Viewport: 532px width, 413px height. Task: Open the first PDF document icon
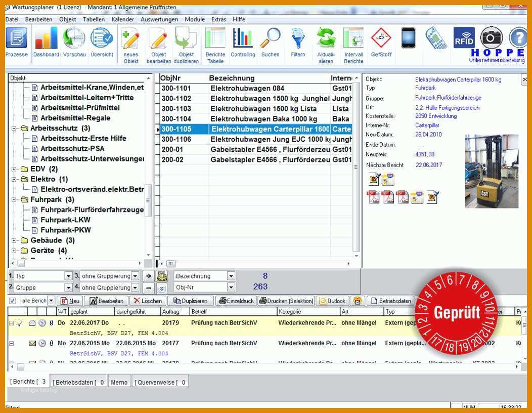[373, 197]
